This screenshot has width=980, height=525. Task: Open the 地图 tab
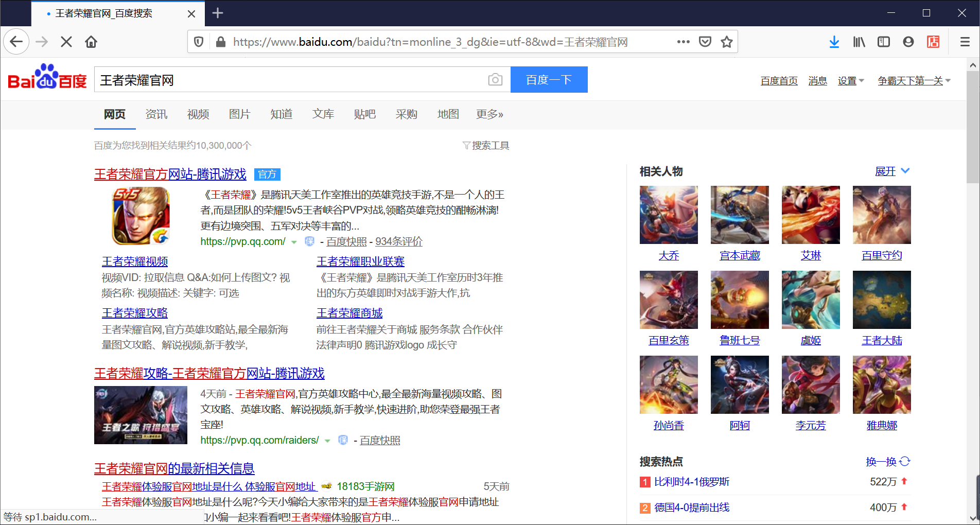(x=448, y=114)
